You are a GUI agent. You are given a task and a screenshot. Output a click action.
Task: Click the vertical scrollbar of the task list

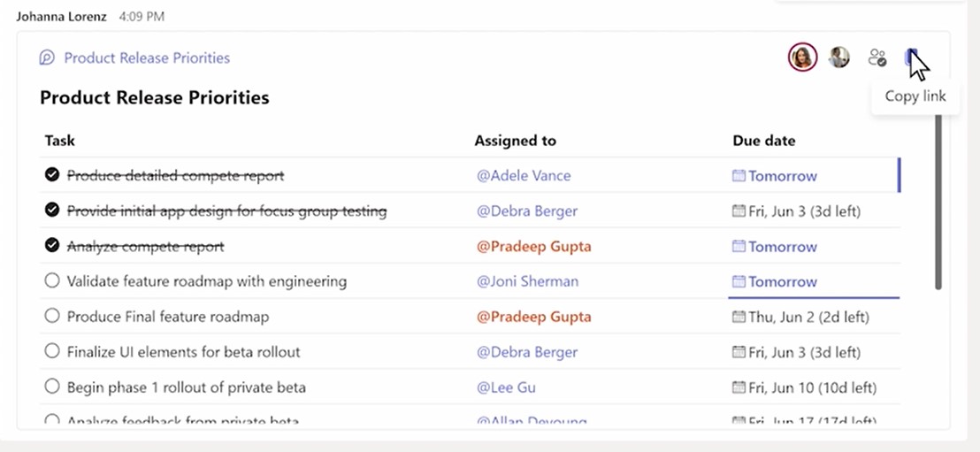tap(938, 202)
